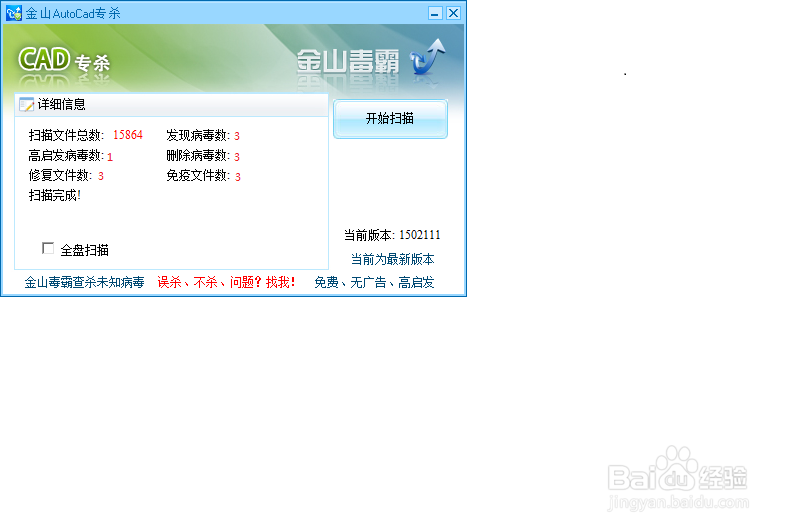Click the 金山毒霸 blue arrow logo

coord(427,58)
